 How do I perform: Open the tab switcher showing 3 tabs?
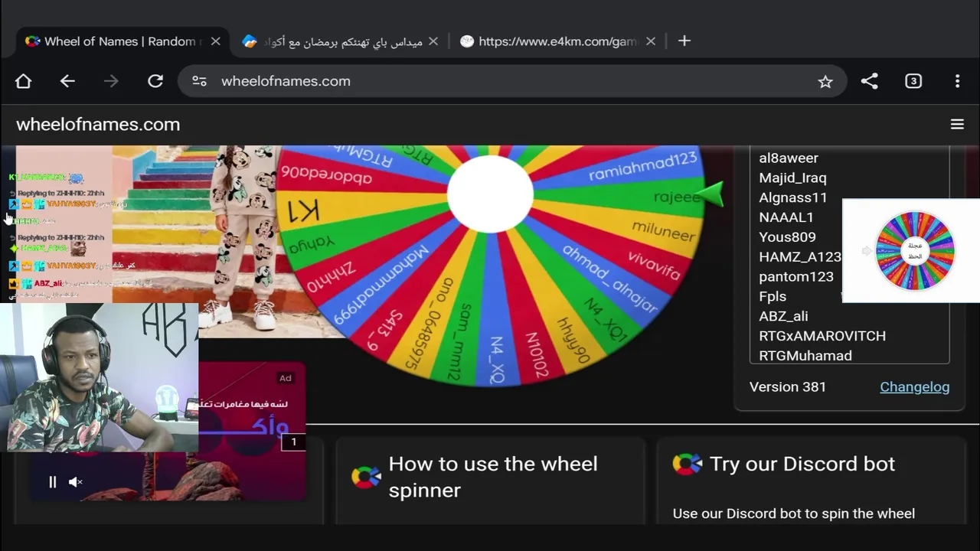tap(913, 81)
